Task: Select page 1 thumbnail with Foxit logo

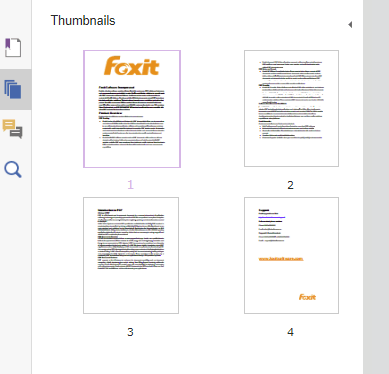Action: (132, 109)
